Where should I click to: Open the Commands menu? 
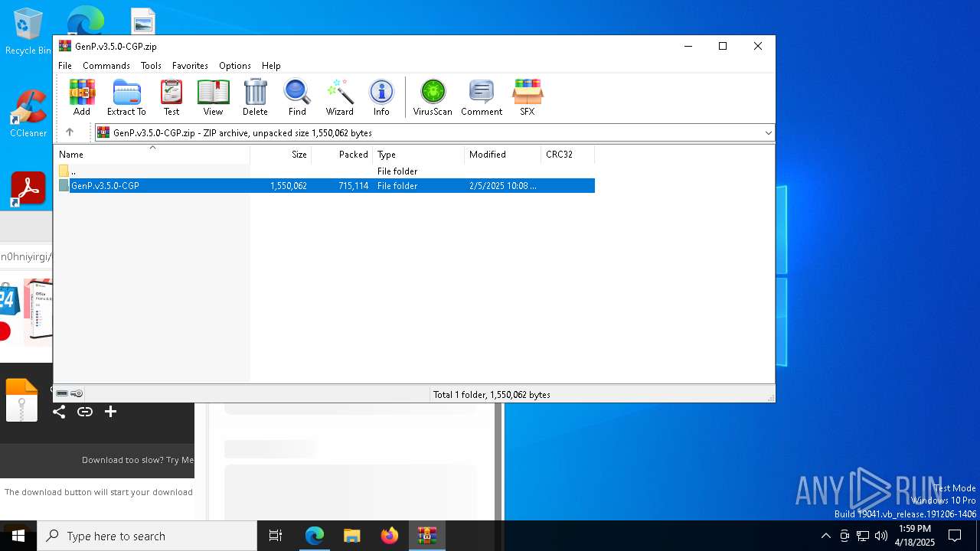tap(106, 66)
